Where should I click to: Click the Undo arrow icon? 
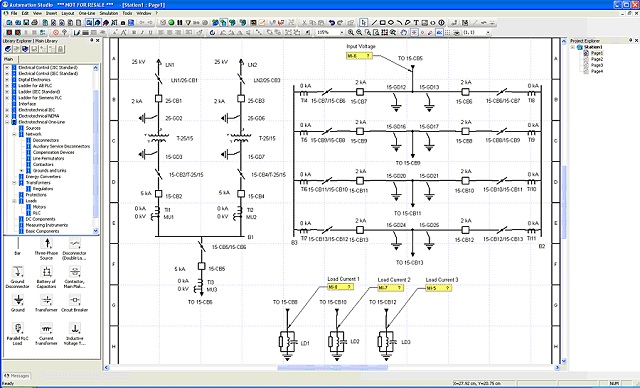point(332,22)
